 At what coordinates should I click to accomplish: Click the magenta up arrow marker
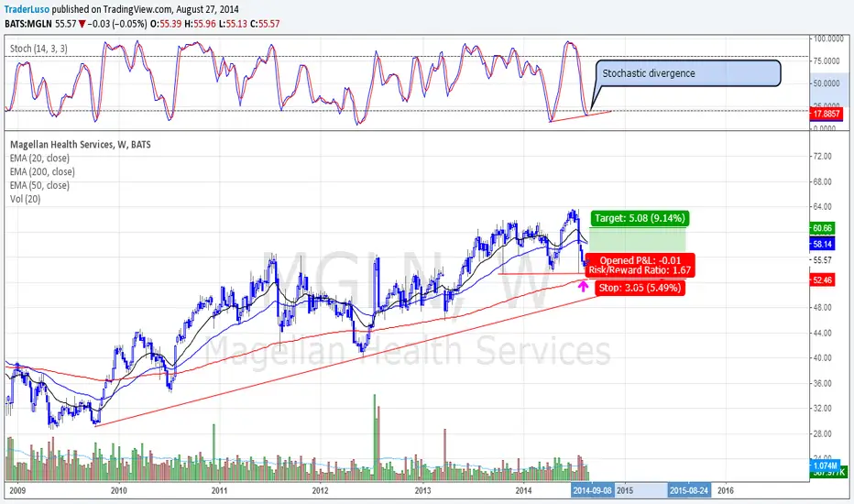pos(584,286)
